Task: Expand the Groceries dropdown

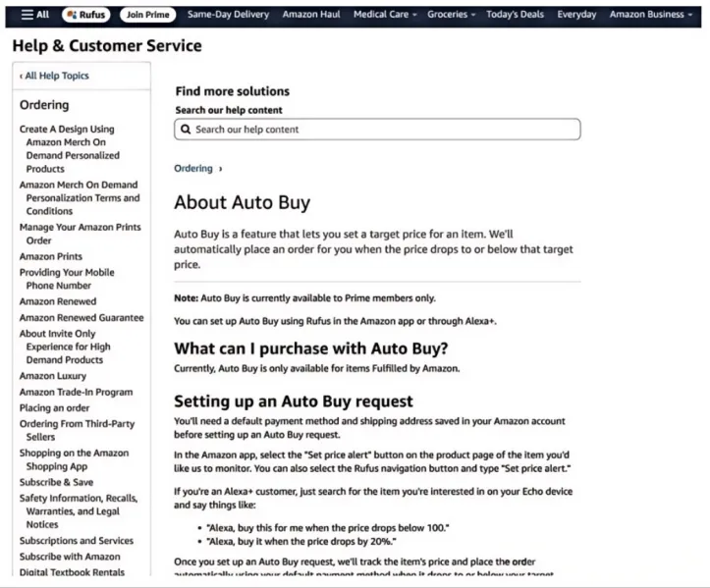Action: [452, 15]
